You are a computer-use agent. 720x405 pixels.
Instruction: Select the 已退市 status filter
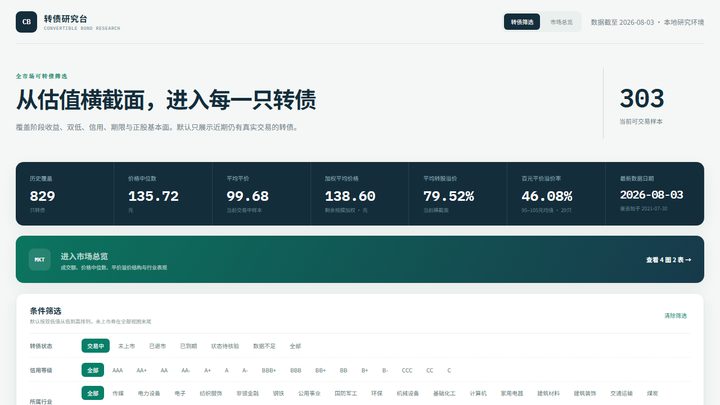[x=158, y=346]
